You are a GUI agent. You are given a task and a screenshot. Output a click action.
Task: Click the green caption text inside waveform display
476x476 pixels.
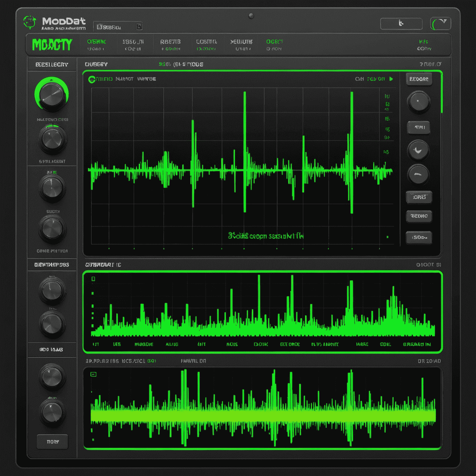(x=266, y=236)
